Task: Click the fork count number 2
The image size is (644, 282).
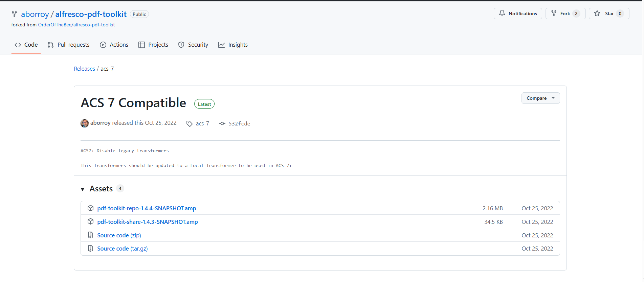Action: 576,14
